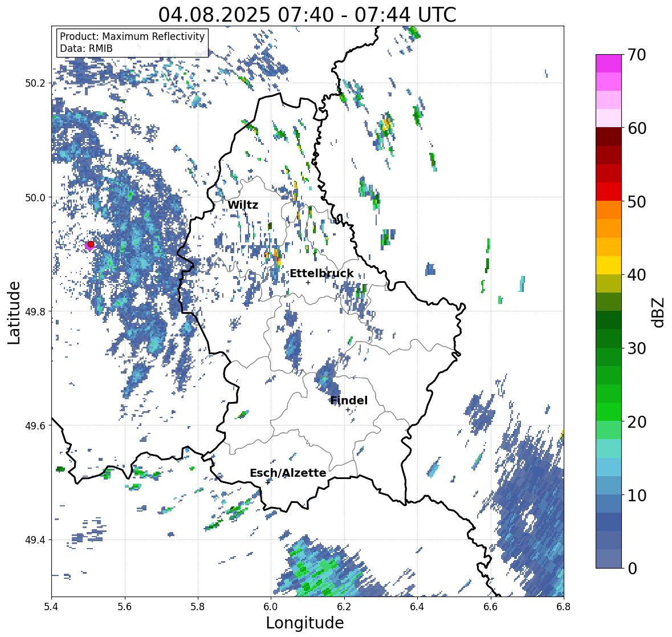Click longitude tick 6.4
672x637 pixels.
tap(417, 607)
